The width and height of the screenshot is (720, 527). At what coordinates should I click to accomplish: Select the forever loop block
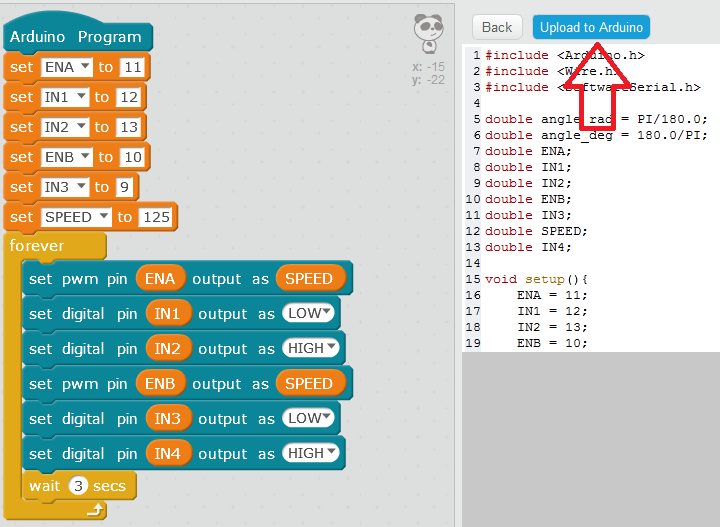(55, 246)
